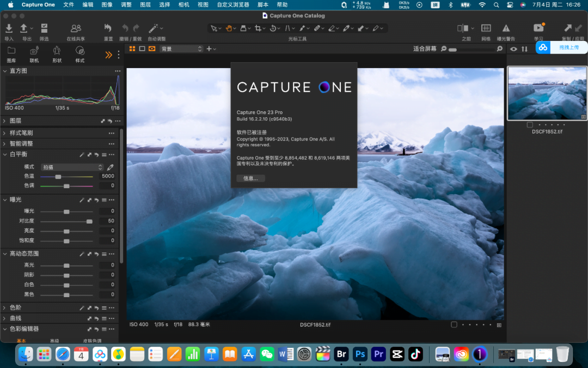The height and width of the screenshot is (368, 588).
Task: Open the 学习 learn panel
Action: click(538, 28)
